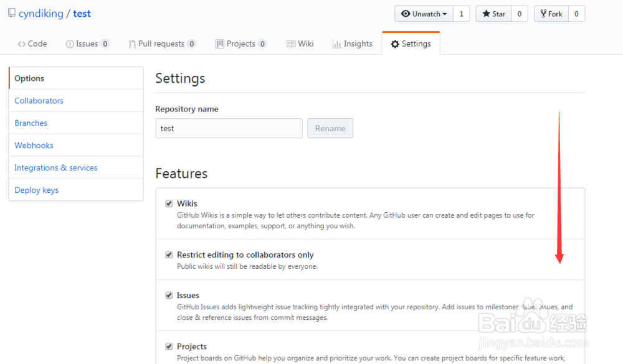This screenshot has height=364, width=623.
Task: Click the Settings gear icon
Action: point(395,44)
